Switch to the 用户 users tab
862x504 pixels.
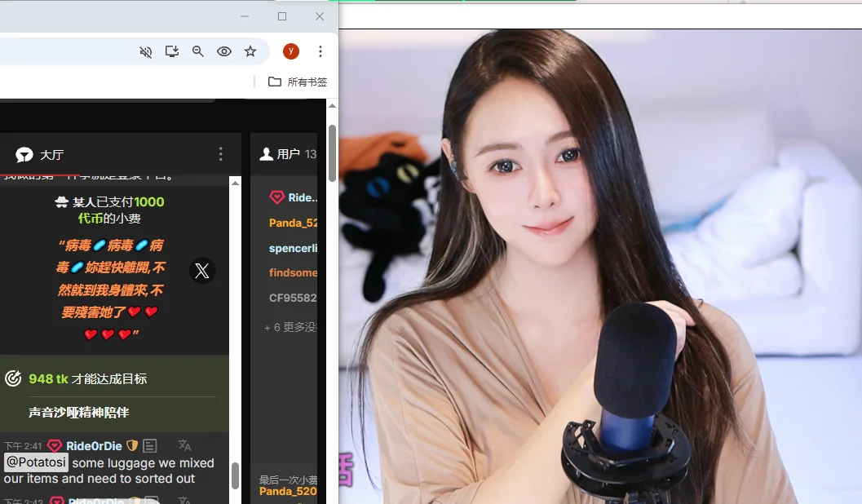coord(280,154)
